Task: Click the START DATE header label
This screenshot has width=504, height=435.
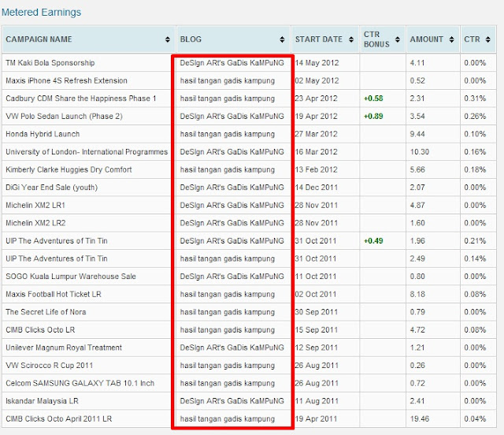Action: [318, 39]
